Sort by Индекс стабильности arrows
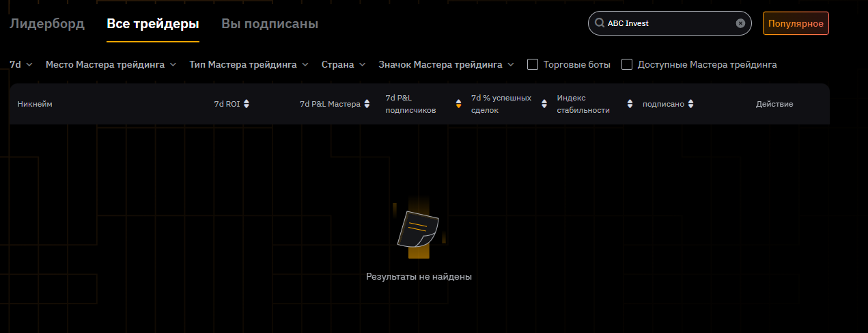 click(x=630, y=104)
